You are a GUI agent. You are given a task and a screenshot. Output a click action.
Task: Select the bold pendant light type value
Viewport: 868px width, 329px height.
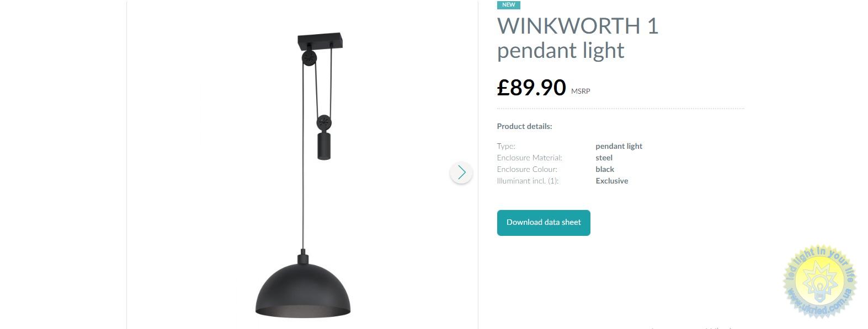pos(619,146)
